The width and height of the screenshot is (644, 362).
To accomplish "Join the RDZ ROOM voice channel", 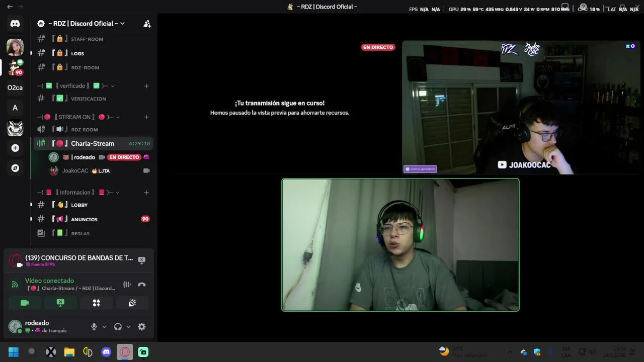I will tap(93, 130).
